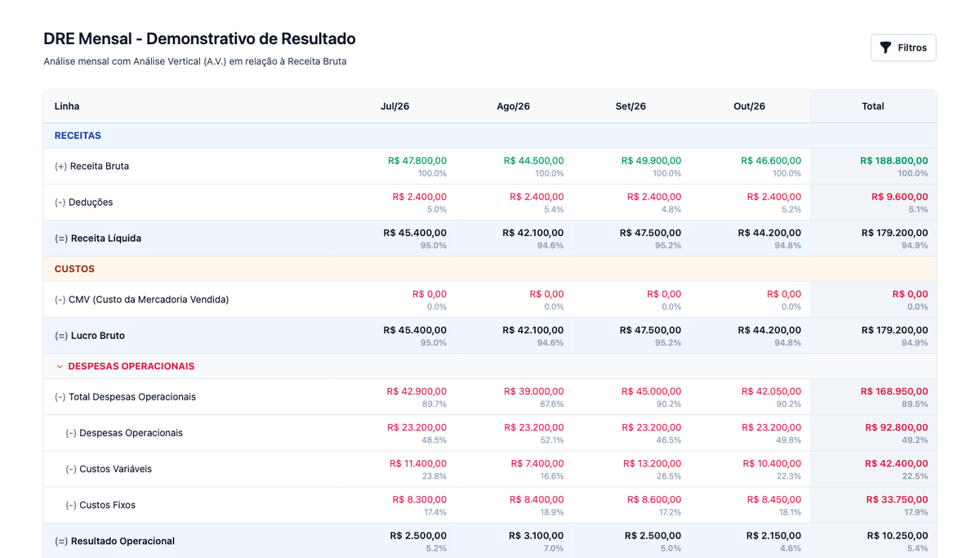Click the funnel icon in Filtros button
This screenshot has height=558, width=980.
click(885, 48)
